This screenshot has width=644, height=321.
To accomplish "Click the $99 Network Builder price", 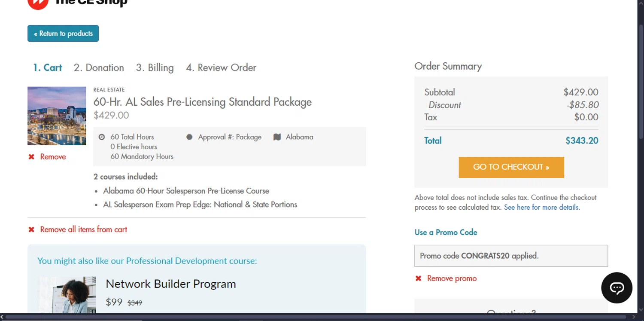I will point(114,302).
